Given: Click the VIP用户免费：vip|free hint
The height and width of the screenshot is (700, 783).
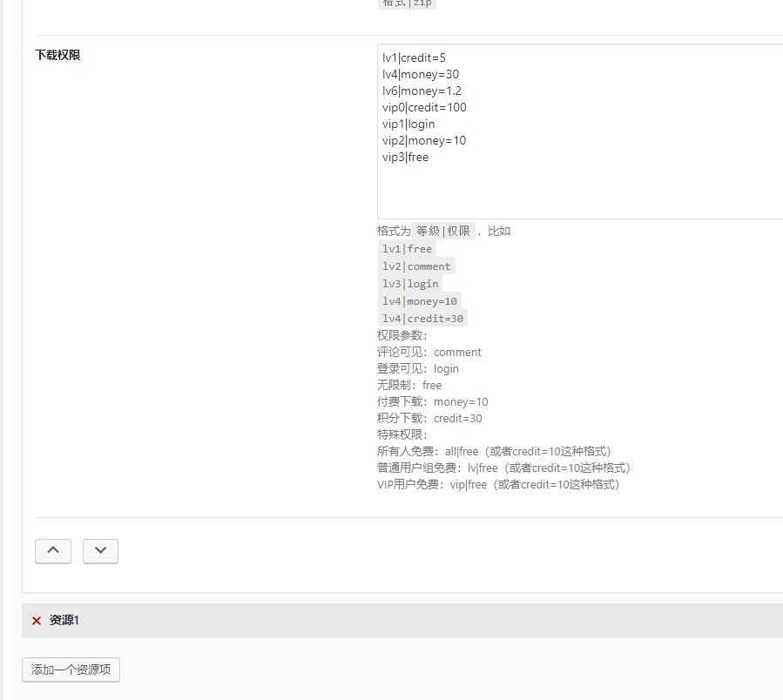Looking at the screenshot, I should tap(498, 484).
